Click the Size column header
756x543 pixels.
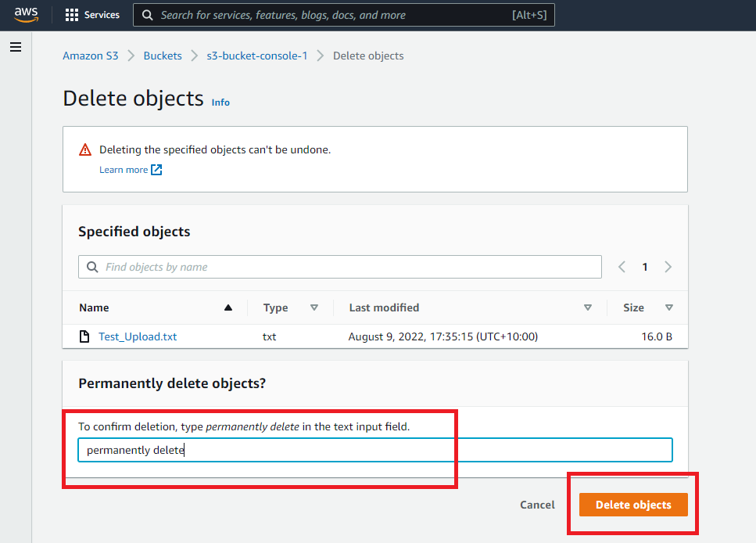[633, 307]
